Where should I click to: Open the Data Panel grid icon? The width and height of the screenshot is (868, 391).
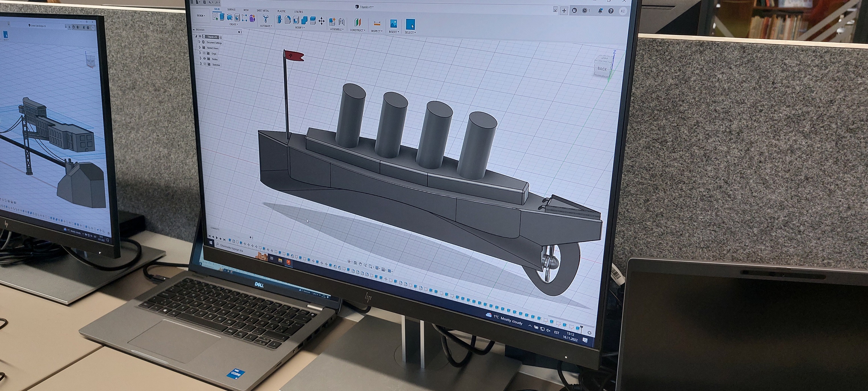click(192, 2)
